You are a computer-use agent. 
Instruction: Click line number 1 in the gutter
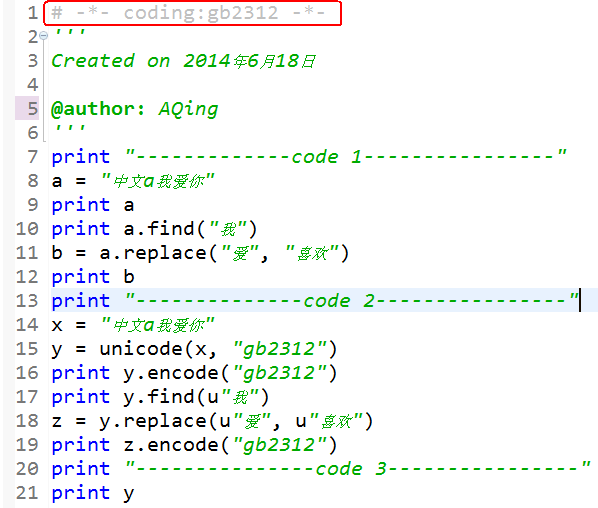(x=33, y=13)
